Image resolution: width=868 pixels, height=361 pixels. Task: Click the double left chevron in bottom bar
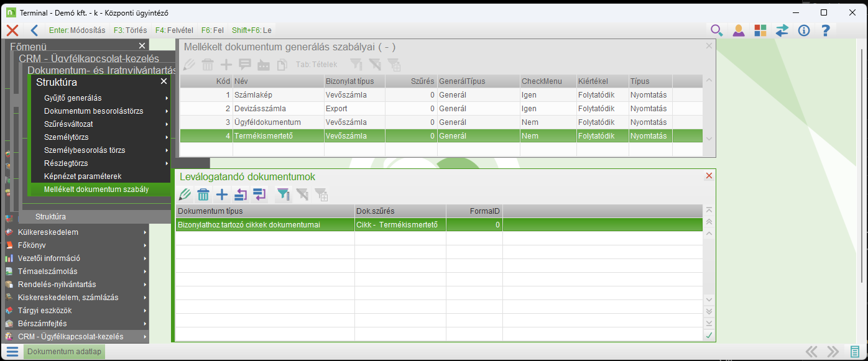(812, 352)
